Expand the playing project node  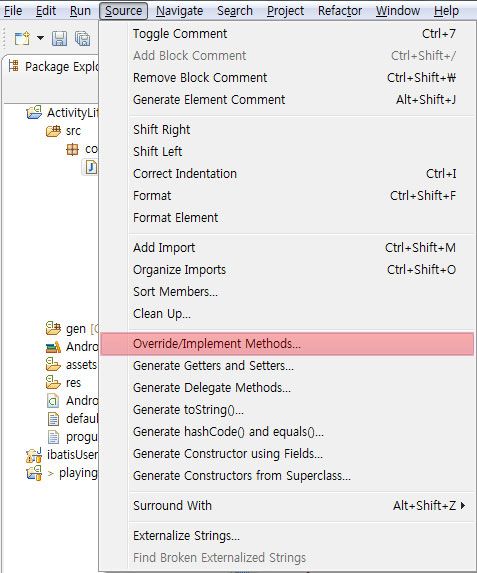(50, 474)
